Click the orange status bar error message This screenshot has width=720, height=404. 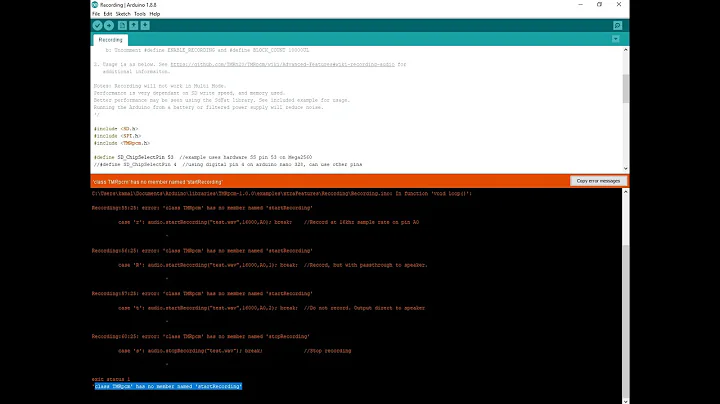coord(158,182)
